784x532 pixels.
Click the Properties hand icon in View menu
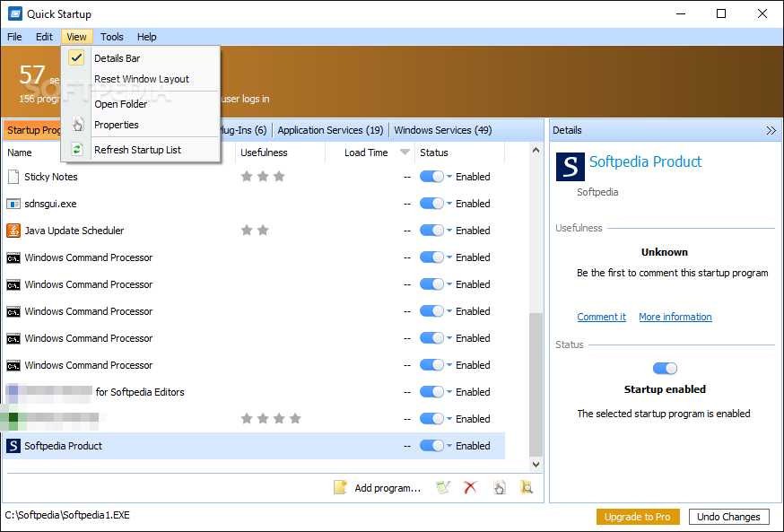click(77, 125)
